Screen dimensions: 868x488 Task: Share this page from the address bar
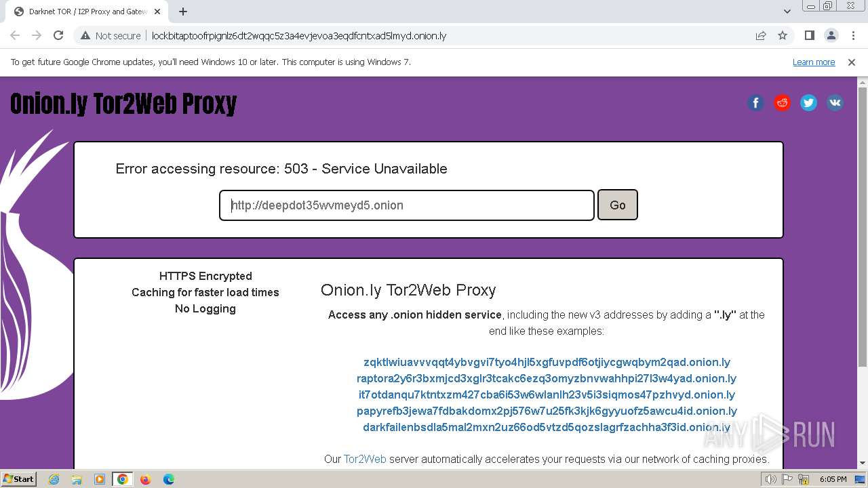pos(761,36)
